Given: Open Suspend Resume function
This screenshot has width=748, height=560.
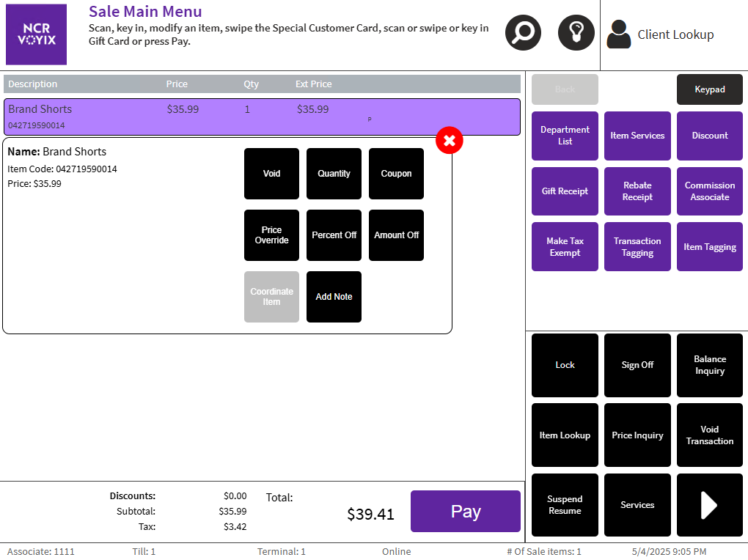Looking at the screenshot, I should (565, 505).
